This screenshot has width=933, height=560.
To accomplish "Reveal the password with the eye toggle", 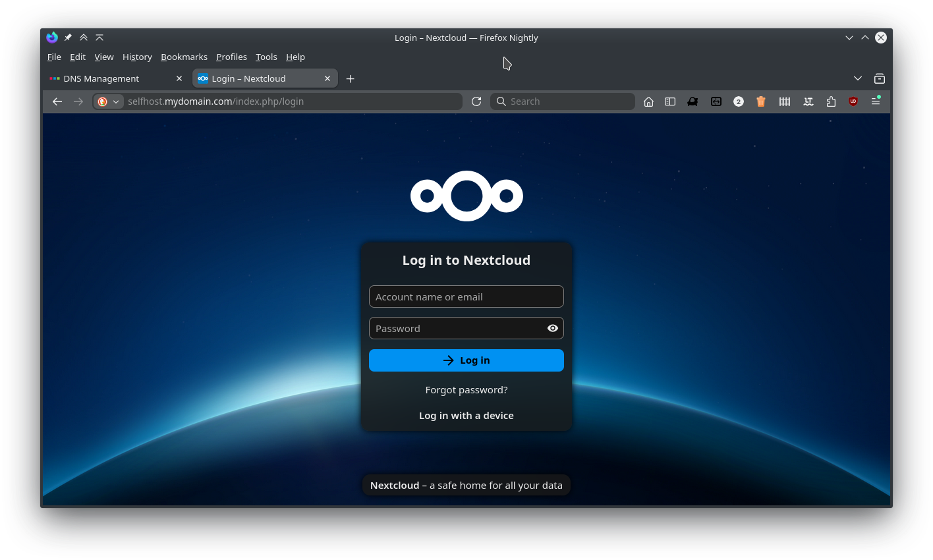I will pyautogui.click(x=552, y=328).
